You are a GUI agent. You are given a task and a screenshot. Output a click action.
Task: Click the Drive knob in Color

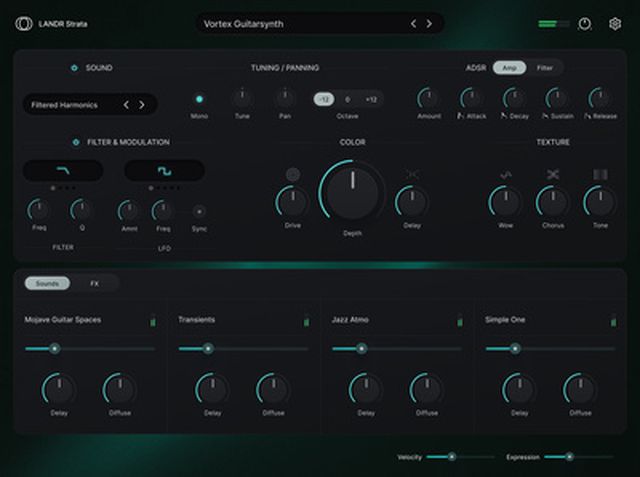(x=293, y=201)
